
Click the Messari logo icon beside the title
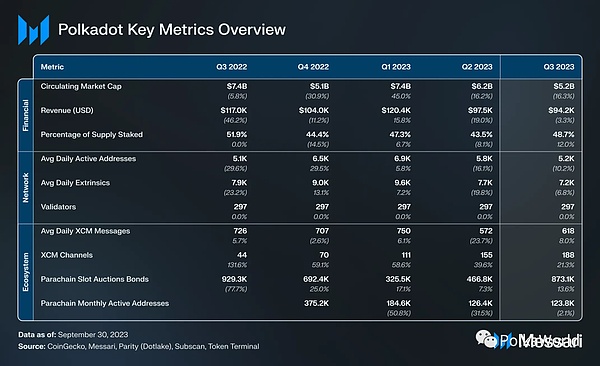[x=34, y=30]
